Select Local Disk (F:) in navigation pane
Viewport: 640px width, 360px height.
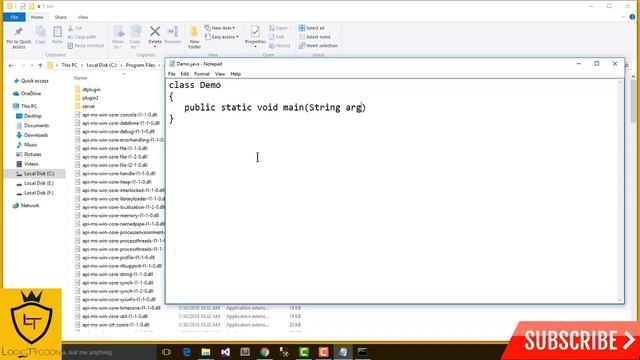click(x=38, y=193)
